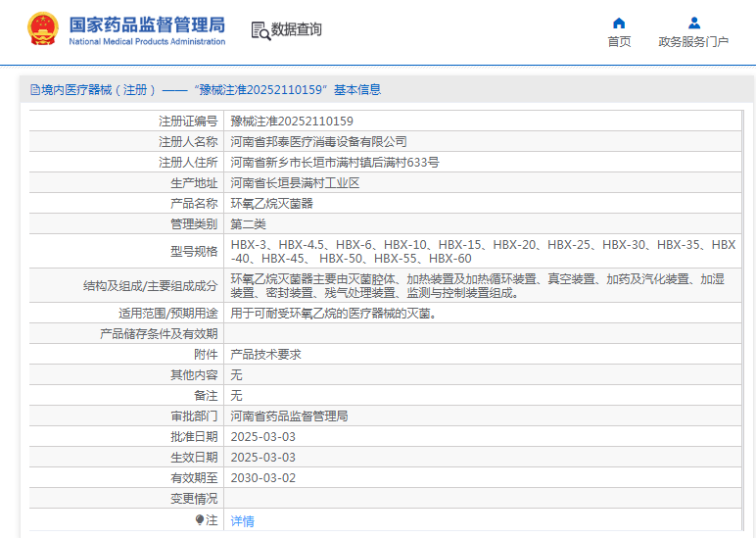Viewport: 756px width, 538px height.
Task: Click the 批准日期 label
Action: pos(194,437)
